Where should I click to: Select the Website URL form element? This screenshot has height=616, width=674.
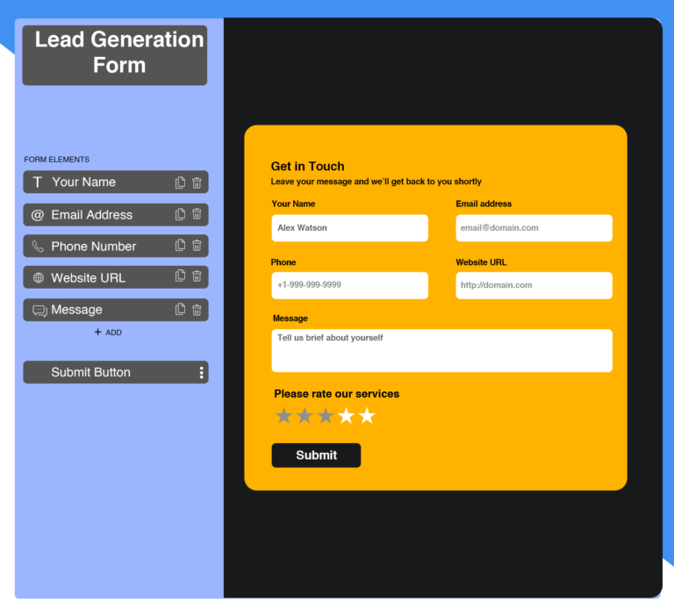(x=116, y=277)
